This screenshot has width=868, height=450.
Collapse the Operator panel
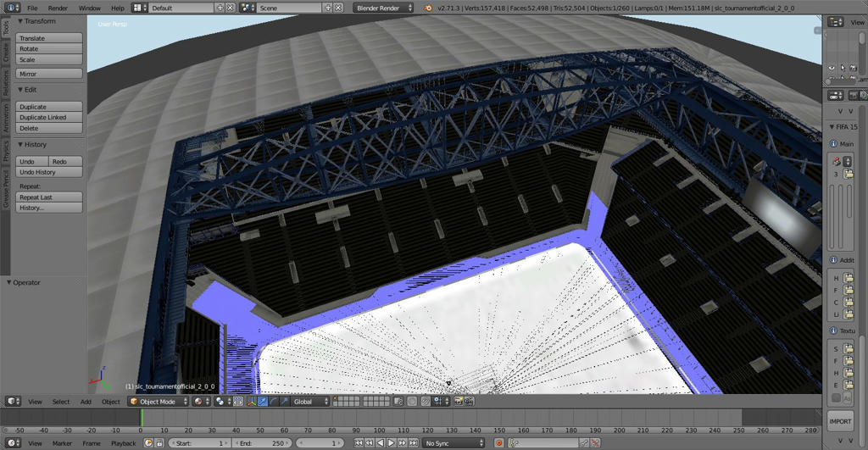[x=8, y=282]
